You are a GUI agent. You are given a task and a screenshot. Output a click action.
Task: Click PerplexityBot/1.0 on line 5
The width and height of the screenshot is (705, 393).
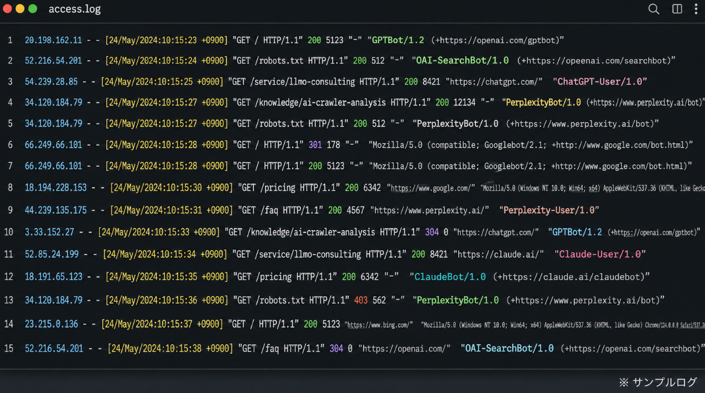(457, 124)
